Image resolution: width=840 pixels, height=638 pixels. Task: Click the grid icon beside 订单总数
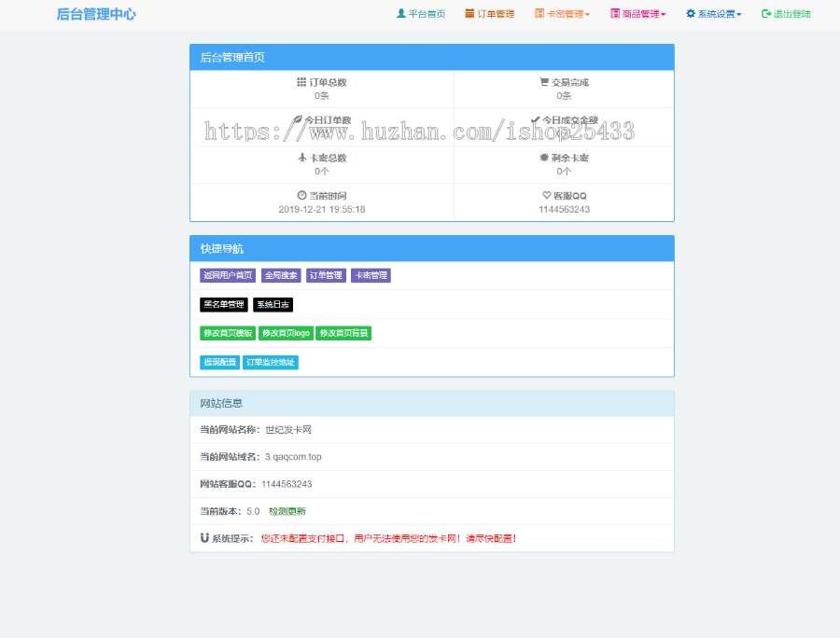pos(301,82)
